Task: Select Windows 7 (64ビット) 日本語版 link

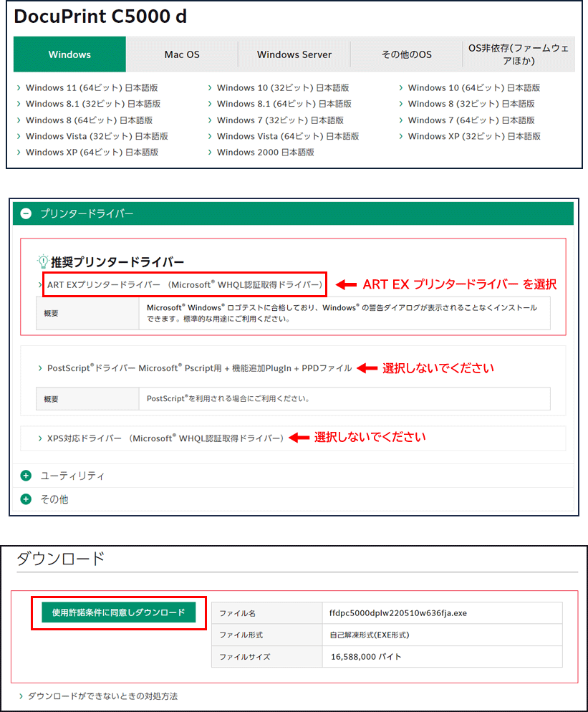Action: tap(471, 120)
